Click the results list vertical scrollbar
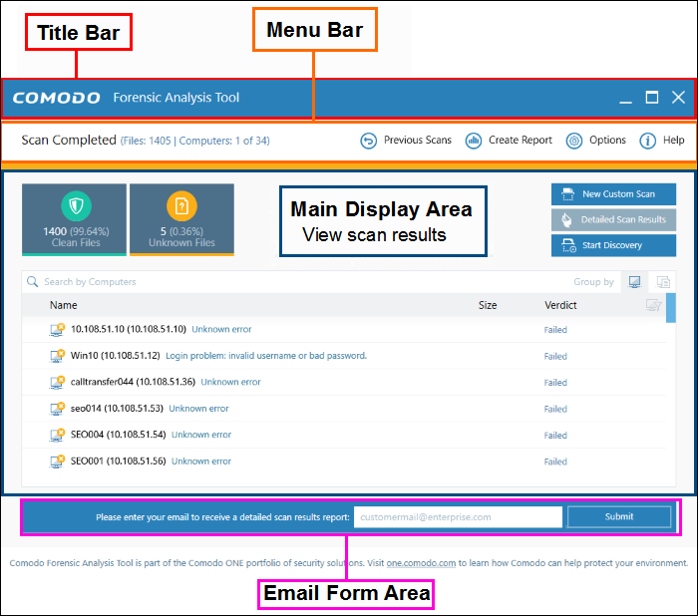The width and height of the screenshot is (698, 616). (671, 309)
